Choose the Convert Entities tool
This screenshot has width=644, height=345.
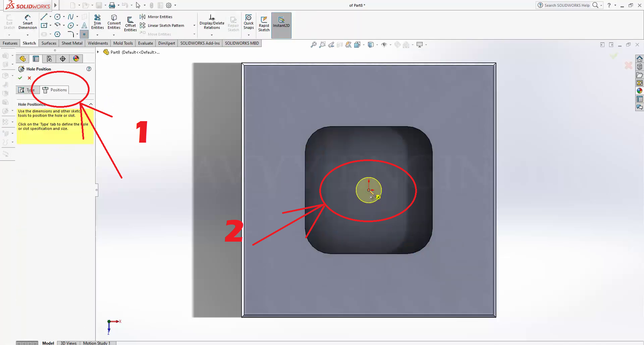click(x=114, y=22)
